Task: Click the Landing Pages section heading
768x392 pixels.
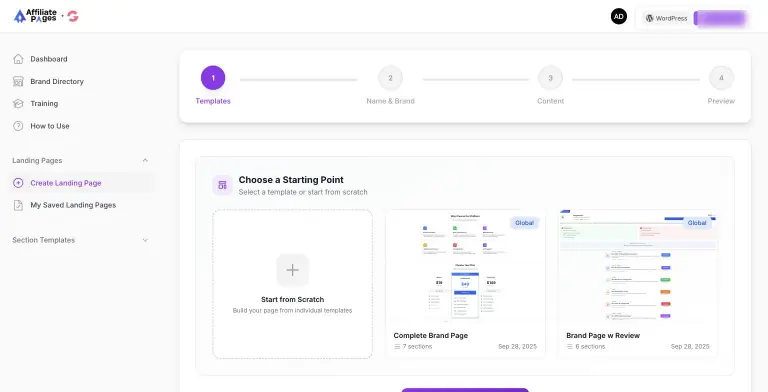Action: [x=37, y=160]
